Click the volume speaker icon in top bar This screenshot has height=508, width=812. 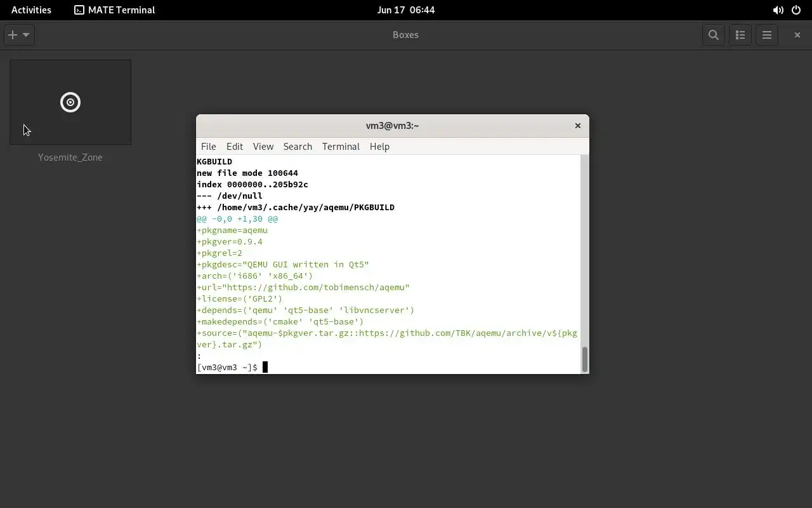click(x=778, y=10)
